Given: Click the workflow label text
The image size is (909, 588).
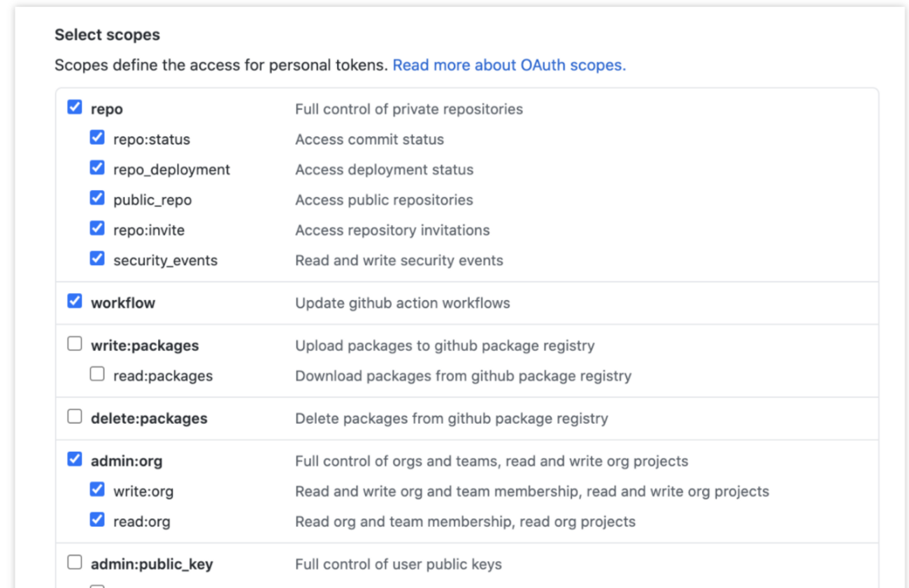Looking at the screenshot, I should click(123, 303).
